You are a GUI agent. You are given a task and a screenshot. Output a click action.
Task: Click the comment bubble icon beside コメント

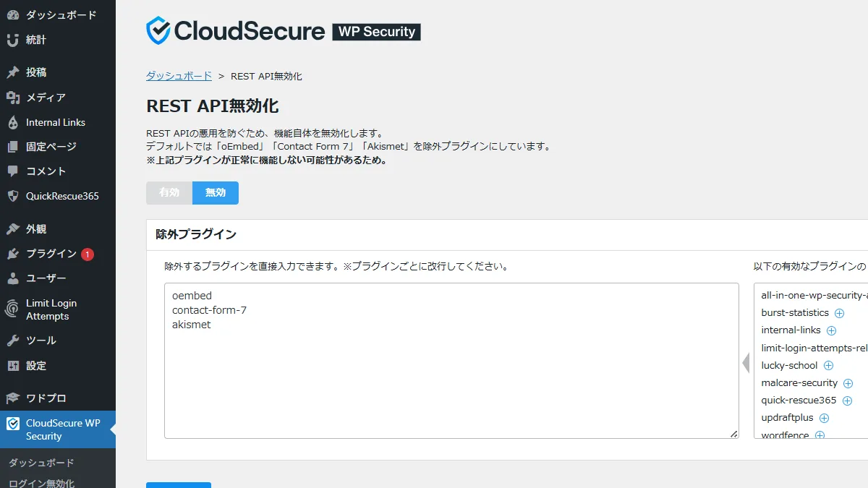pyautogui.click(x=12, y=171)
